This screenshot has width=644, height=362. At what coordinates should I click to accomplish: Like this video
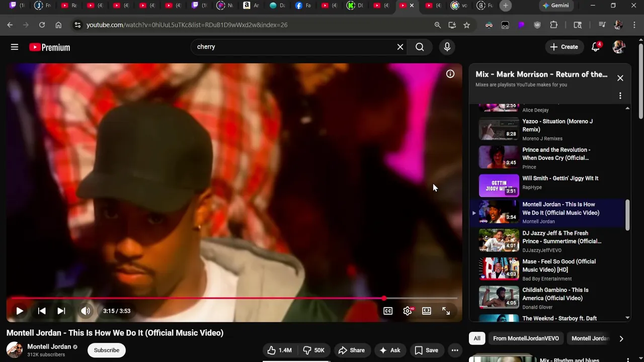coord(279,350)
